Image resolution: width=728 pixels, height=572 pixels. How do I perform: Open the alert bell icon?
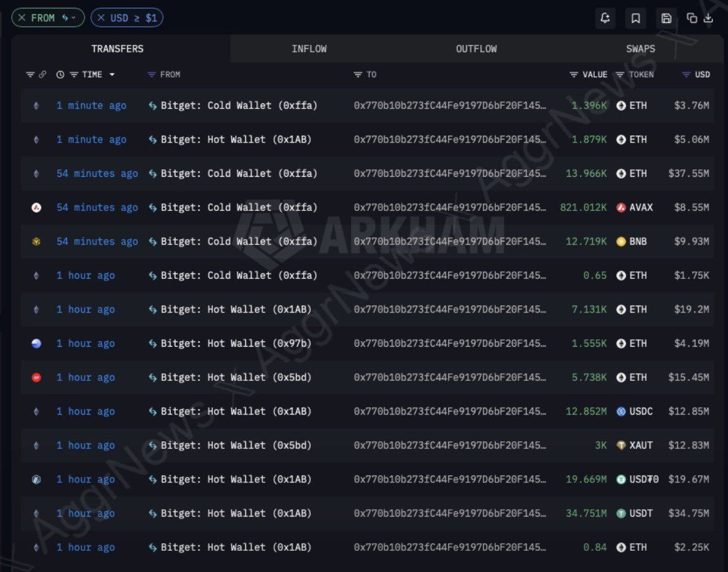[605, 18]
